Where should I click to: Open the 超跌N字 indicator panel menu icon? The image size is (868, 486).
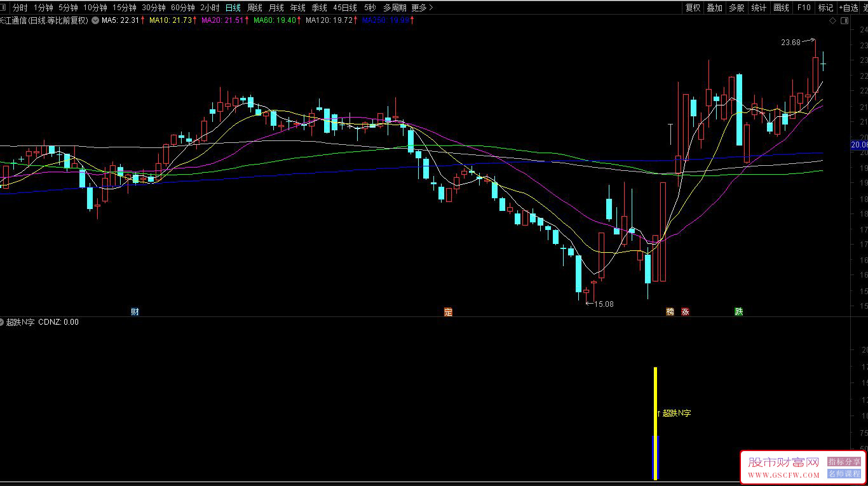(2, 322)
